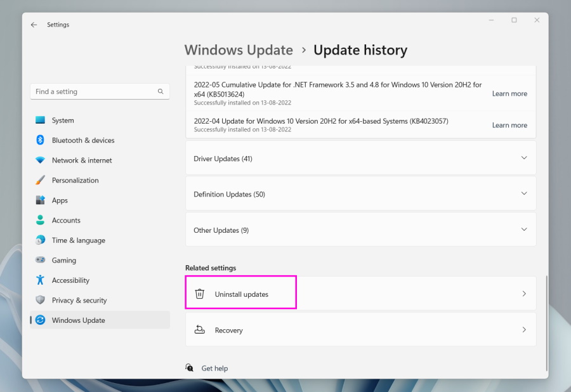Expand the Other Updates (9) section
Viewport: 571px width, 392px height.
click(x=360, y=230)
